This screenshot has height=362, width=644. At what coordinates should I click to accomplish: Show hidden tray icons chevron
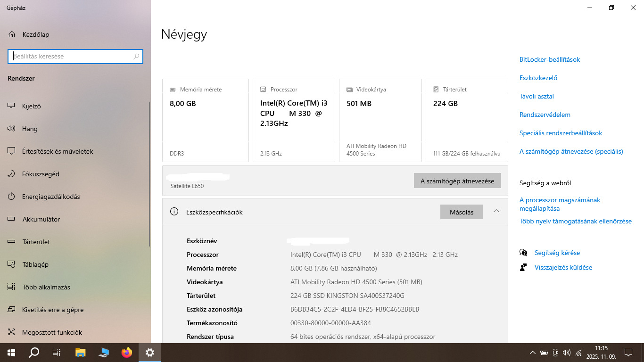[533, 352]
